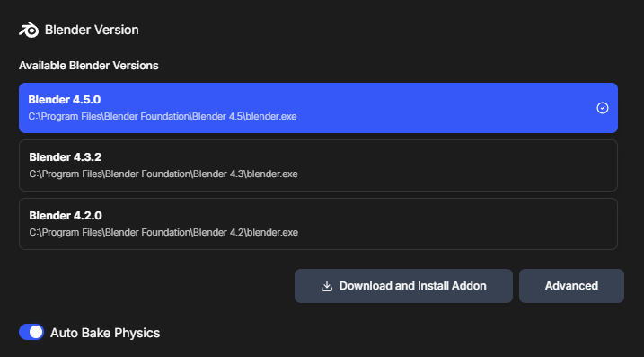Click the checkmark icon on Blender 4.5.0
Screen dimensions: 644x357
pyautogui.click(x=602, y=108)
